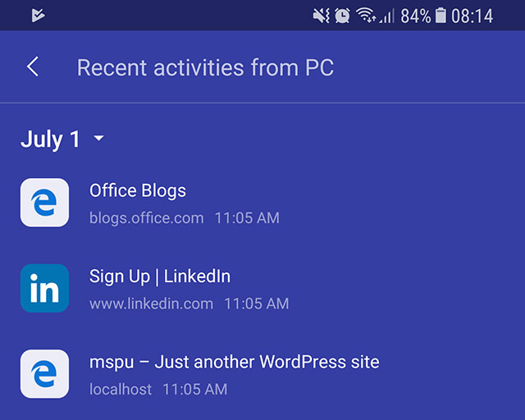Click the www.linkedin.com URL
This screenshot has height=420, width=525.
[x=151, y=304]
